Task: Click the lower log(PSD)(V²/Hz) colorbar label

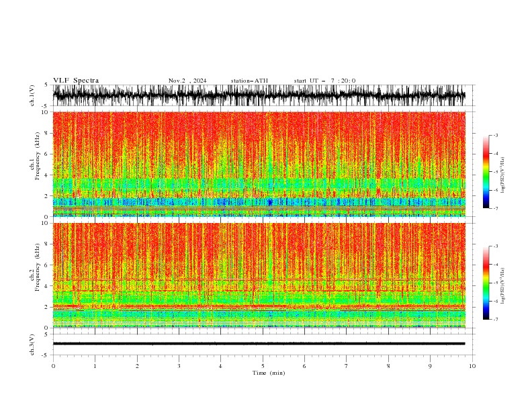Action: click(503, 286)
